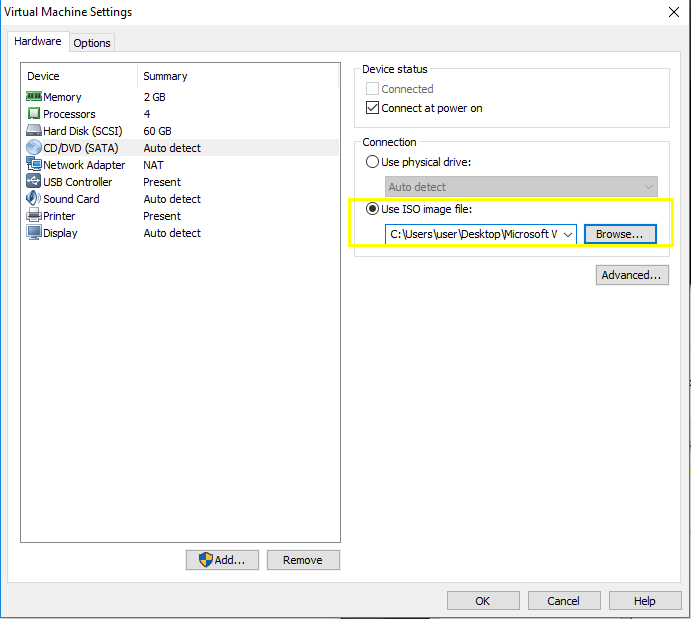Select the Printer label
This screenshot has height=619, width=691.
click(59, 216)
